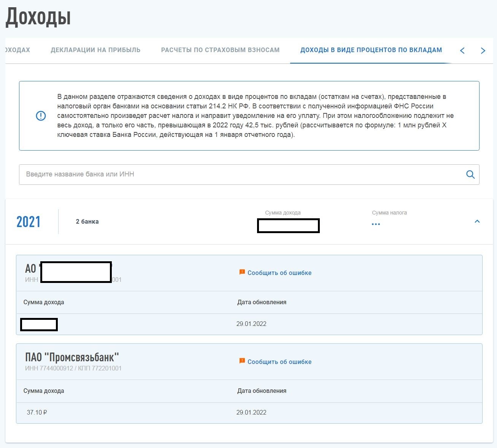
Task: Click Сумма дохода header in Промсвязьбанк card
Action: click(x=44, y=391)
